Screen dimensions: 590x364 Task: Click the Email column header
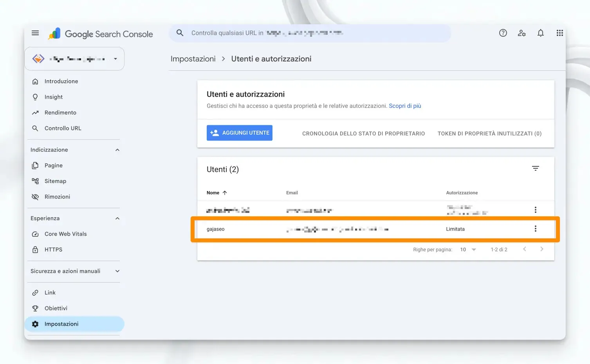click(x=292, y=193)
